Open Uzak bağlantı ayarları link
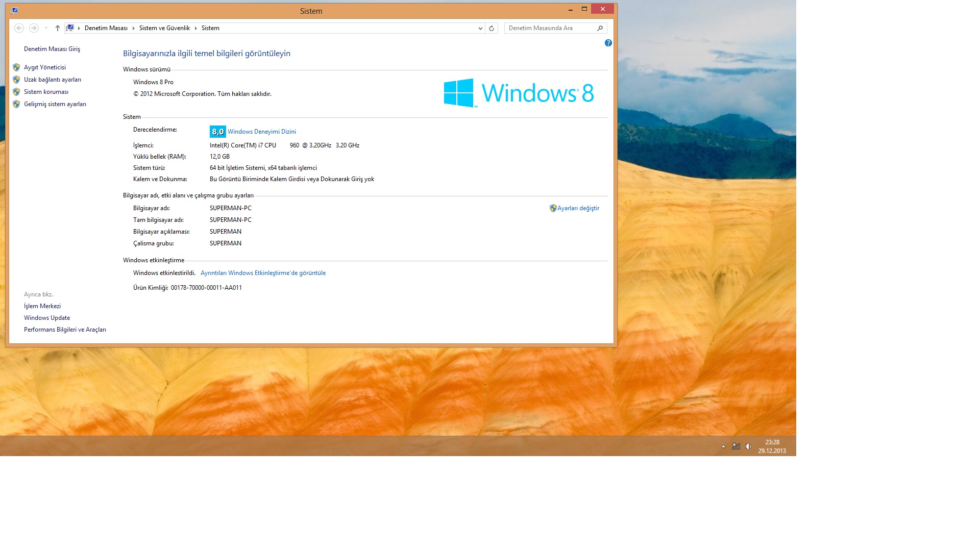The height and width of the screenshot is (551, 980). (x=53, y=80)
